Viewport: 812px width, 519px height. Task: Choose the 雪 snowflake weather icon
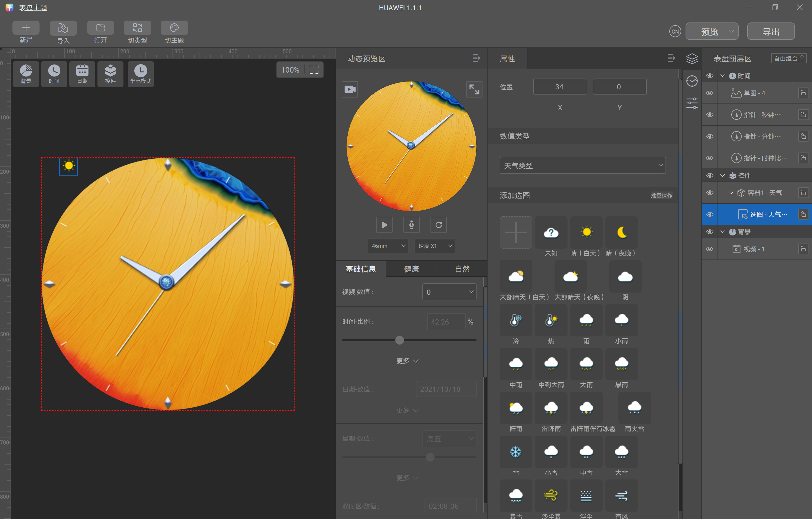(516, 452)
